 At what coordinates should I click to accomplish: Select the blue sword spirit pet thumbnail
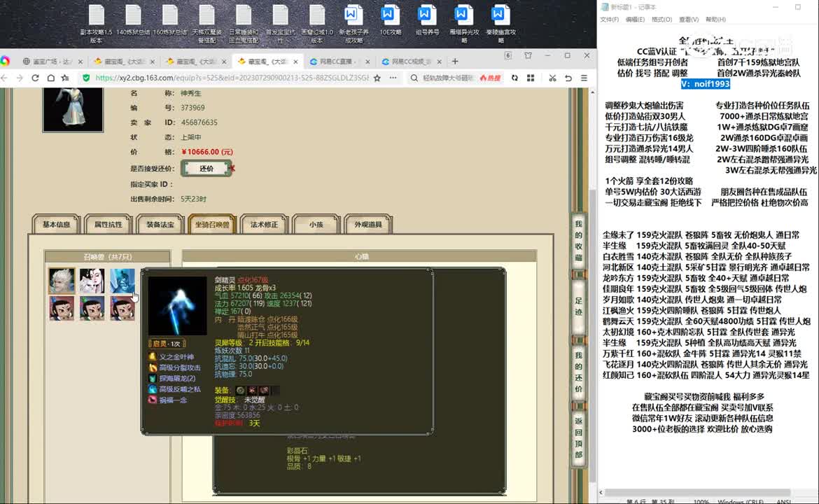point(122,281)
